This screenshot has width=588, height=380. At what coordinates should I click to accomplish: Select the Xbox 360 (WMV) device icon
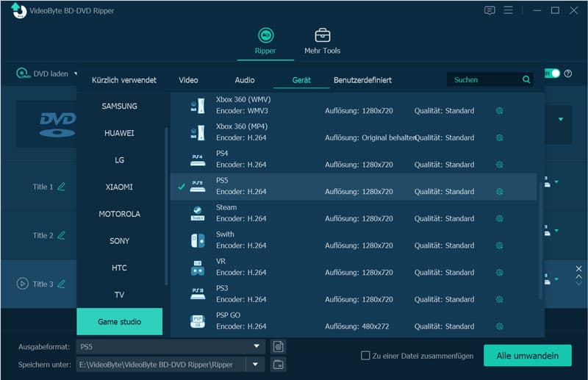pyautogui.click(x=198, y=105)
